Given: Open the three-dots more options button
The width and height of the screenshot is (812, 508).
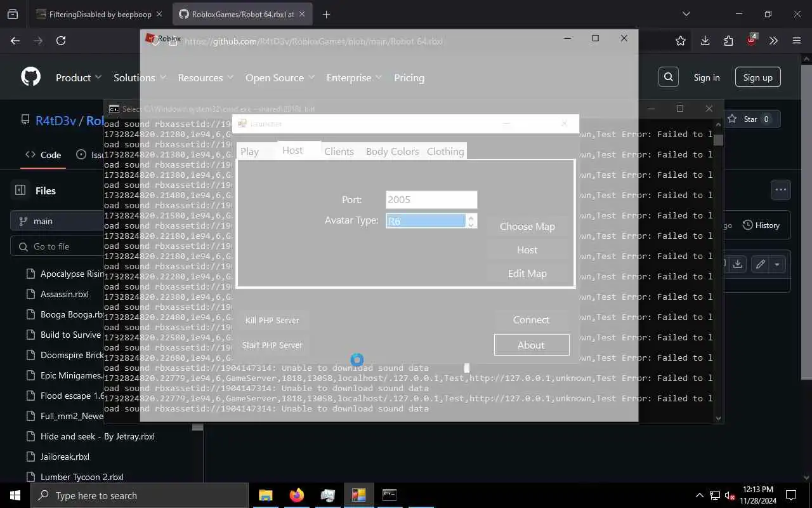Looking at the screenshot, I should pos(781,189).
